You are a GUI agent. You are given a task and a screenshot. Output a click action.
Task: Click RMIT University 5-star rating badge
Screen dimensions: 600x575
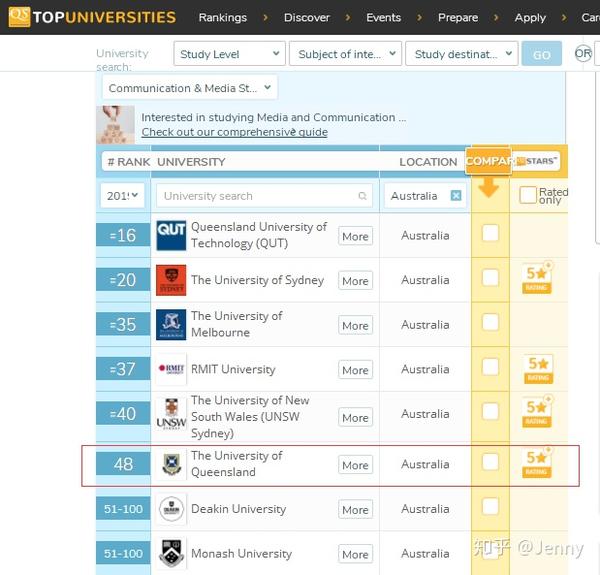click(538, 369)
